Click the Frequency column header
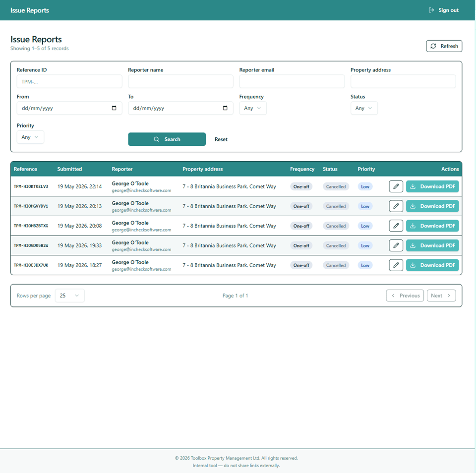 click(x=302, y=169)
